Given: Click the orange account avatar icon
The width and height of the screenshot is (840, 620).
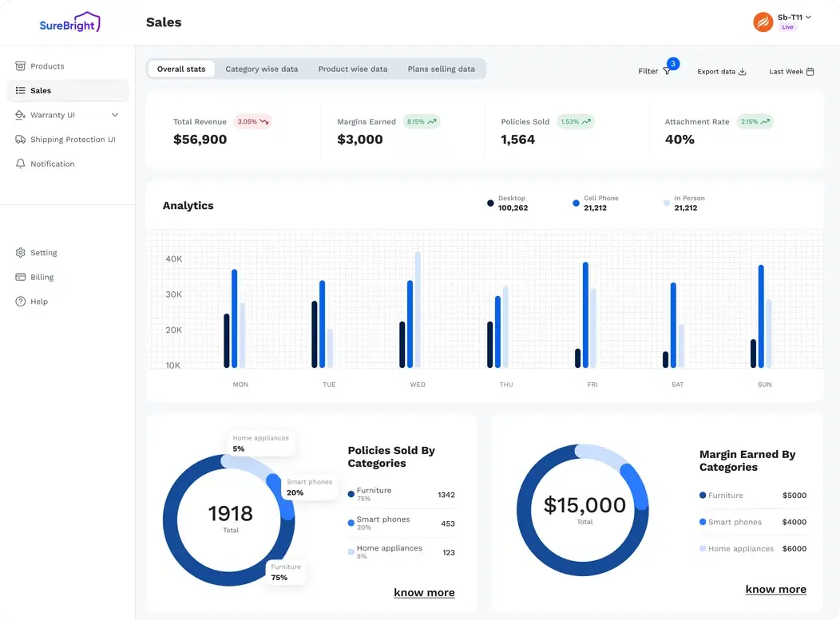Looking at the screenshot, I should pyautogui.click(x=763, y=22).
